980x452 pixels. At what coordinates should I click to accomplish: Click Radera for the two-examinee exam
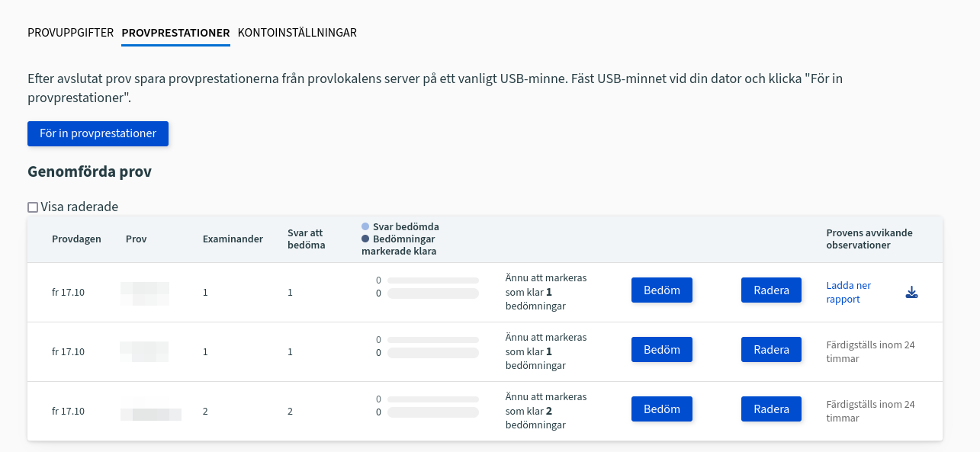[771, 409]
